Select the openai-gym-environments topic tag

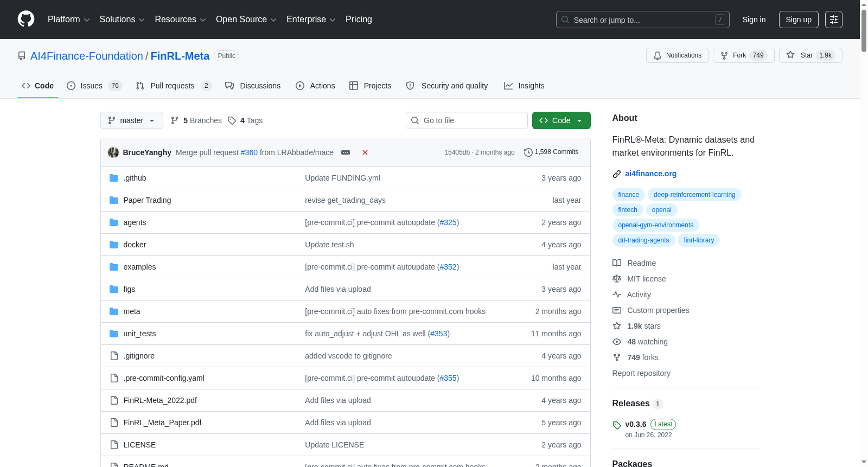[x=655, y=225]
